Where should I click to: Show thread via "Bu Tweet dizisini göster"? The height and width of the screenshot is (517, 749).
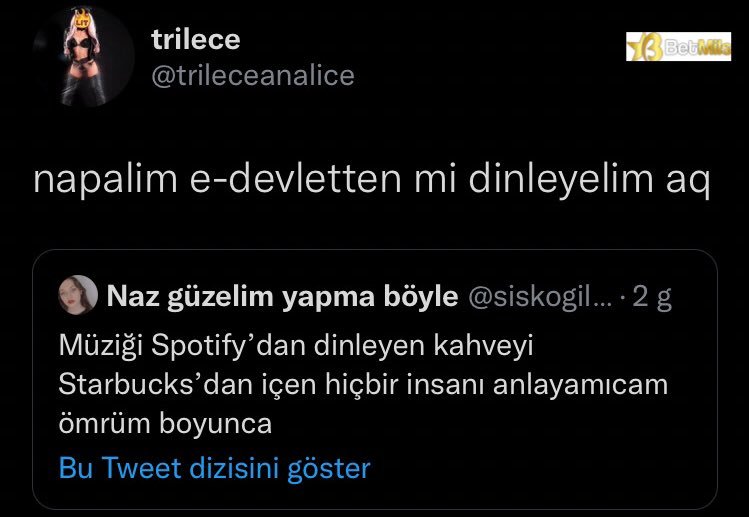tap(214, 468)
